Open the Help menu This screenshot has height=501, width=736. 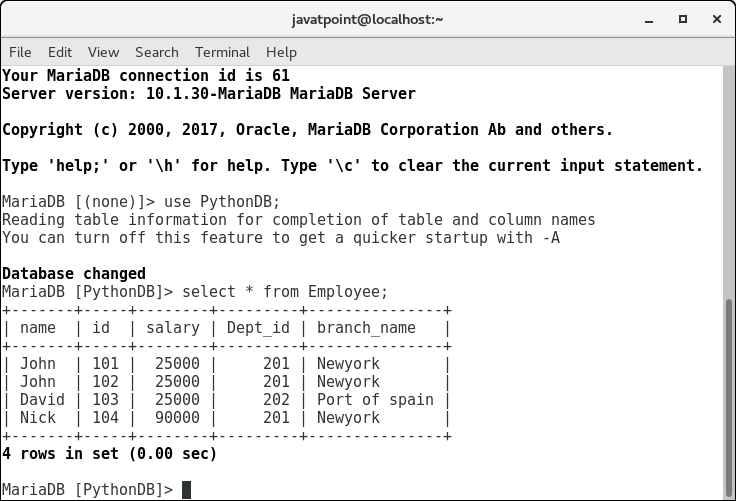(281, 52)
